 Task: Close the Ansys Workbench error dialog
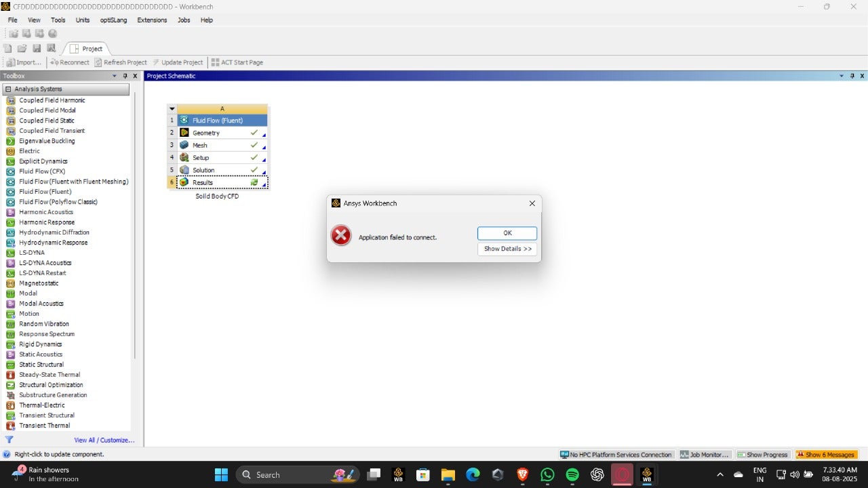(x=532, y=203)
